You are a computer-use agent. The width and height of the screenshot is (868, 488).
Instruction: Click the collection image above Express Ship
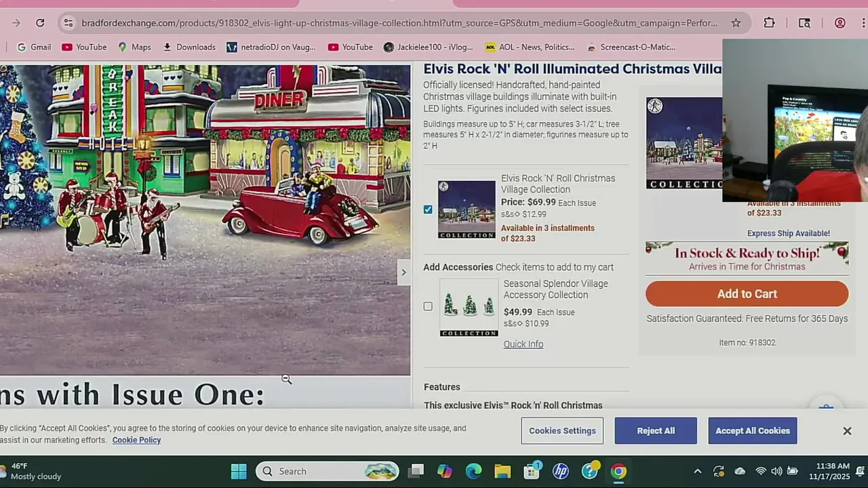pos(684,143)
